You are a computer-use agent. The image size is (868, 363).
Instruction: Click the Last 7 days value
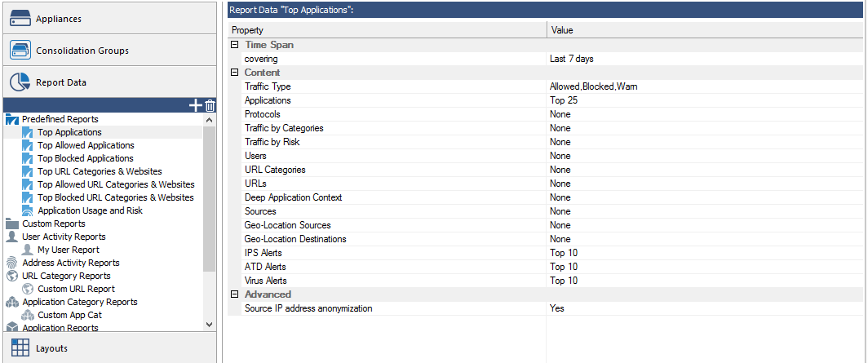572,59
